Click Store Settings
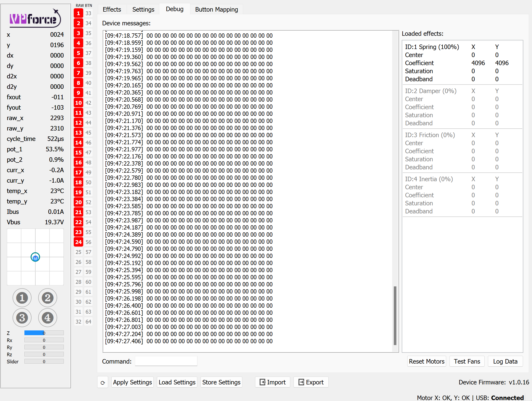 coord(221,382)
